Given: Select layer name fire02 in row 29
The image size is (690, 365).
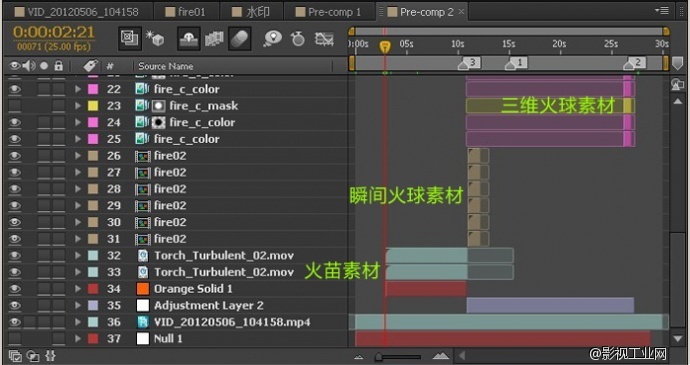Looking at the screenshot, I should pyautogui.click(x=170, y=206).
